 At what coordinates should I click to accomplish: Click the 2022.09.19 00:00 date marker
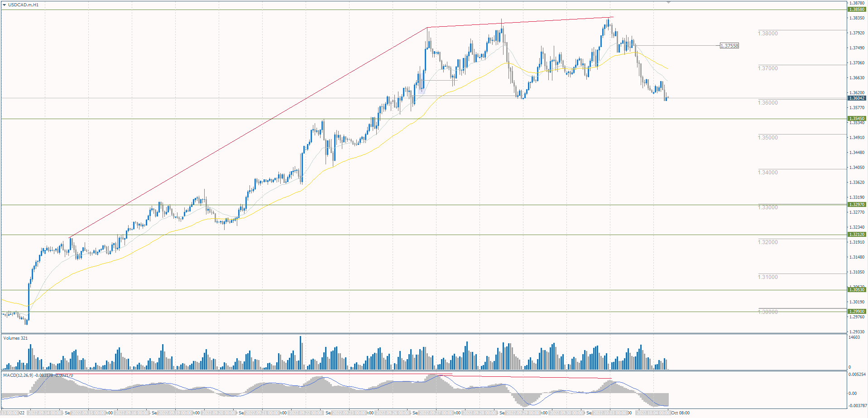pyautogui.click(x=175, y=413)
